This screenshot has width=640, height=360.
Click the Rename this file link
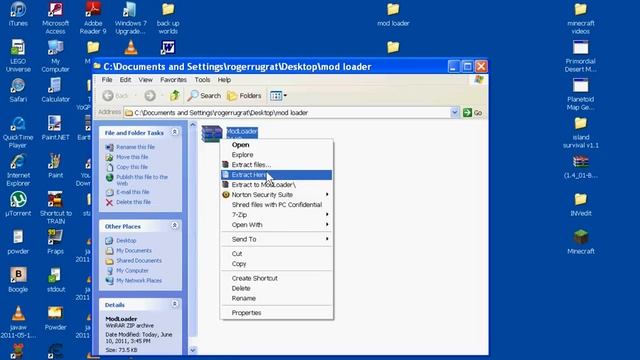(x=136, y=147)
